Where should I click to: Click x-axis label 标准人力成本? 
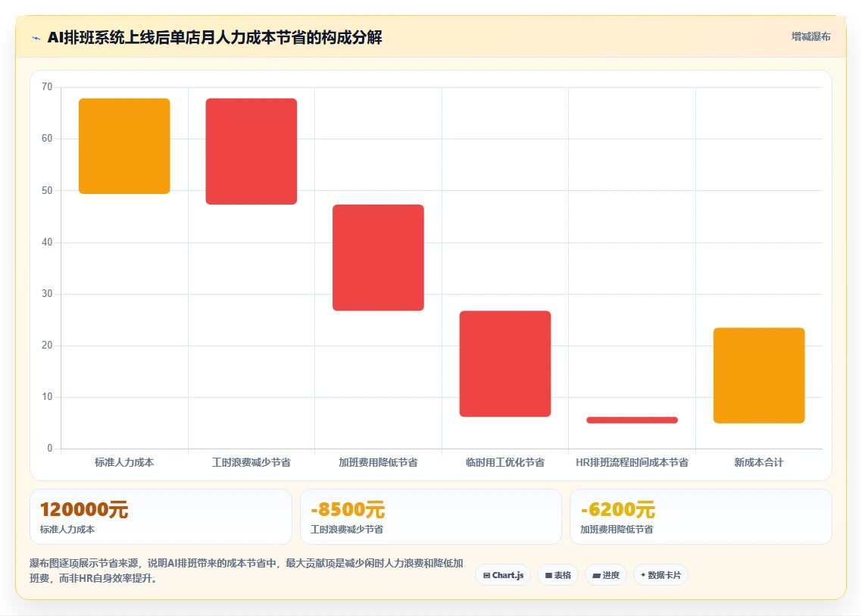coord(124,462)
